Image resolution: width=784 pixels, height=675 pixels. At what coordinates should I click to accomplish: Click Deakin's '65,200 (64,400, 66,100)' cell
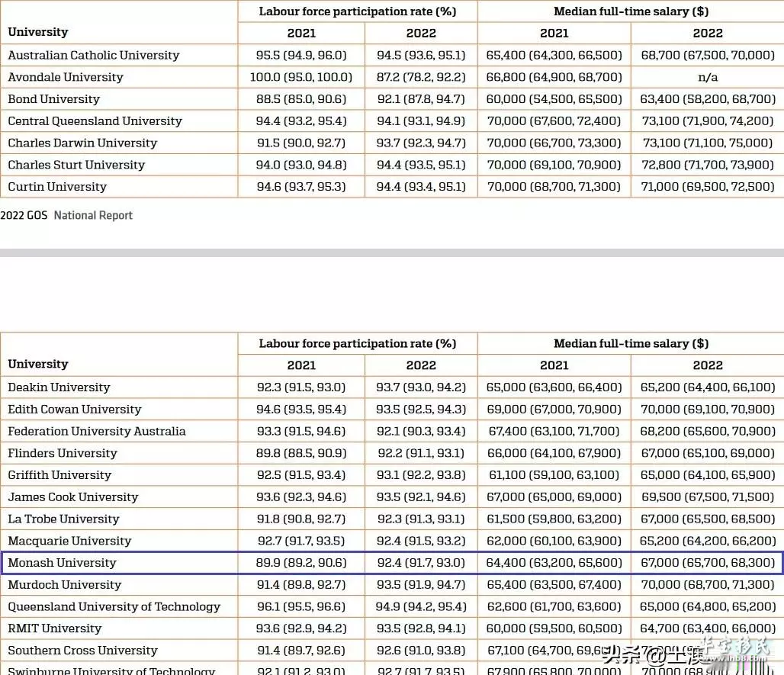click(708, 387)
